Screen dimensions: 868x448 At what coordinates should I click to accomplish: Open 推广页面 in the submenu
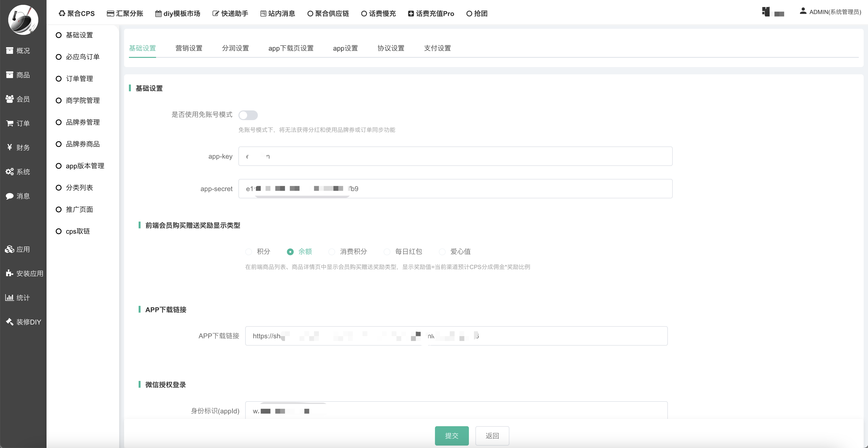(79, 209)
